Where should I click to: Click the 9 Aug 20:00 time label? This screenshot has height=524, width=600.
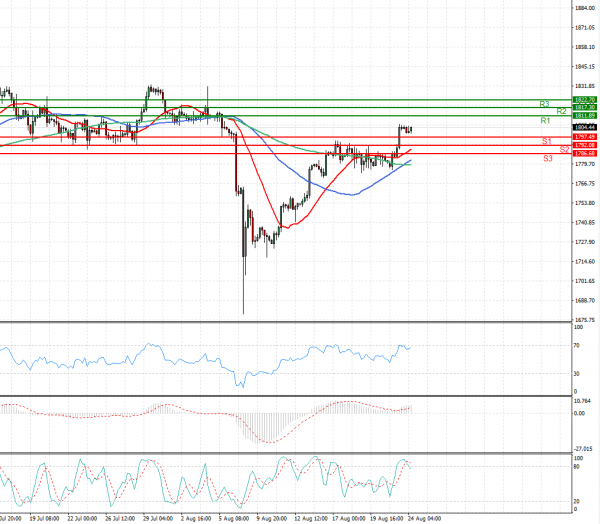(x=272, y=519)
